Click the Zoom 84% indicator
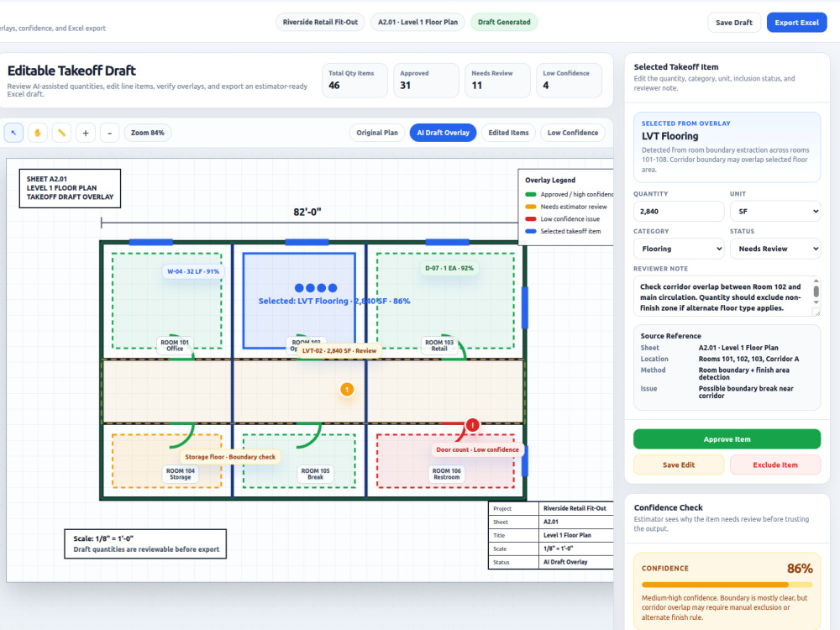The image size is (840, 630). [148, 133]
